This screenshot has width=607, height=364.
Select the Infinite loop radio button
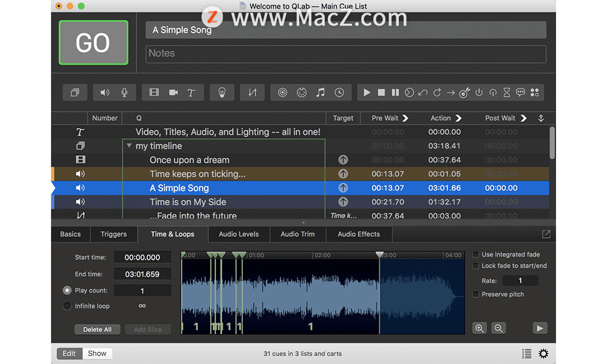[x=67, y=306]
